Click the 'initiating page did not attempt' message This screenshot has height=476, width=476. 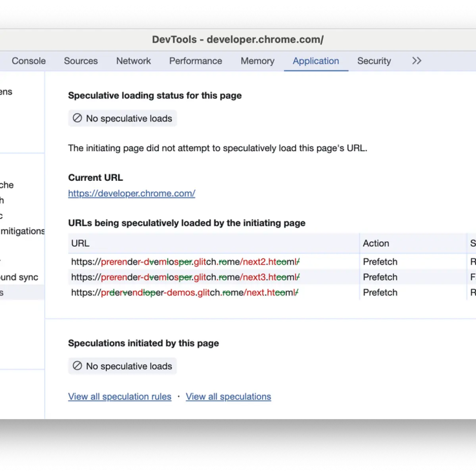click(218, 148)
